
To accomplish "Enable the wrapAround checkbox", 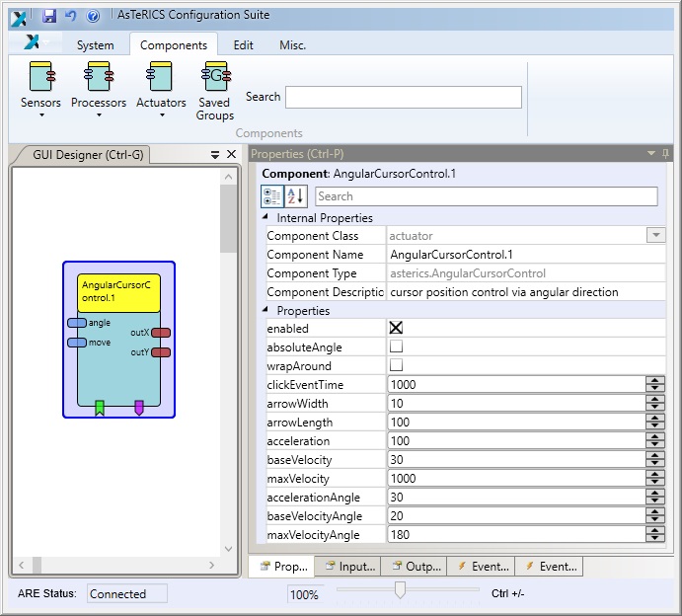I will (x=396, y=365).
